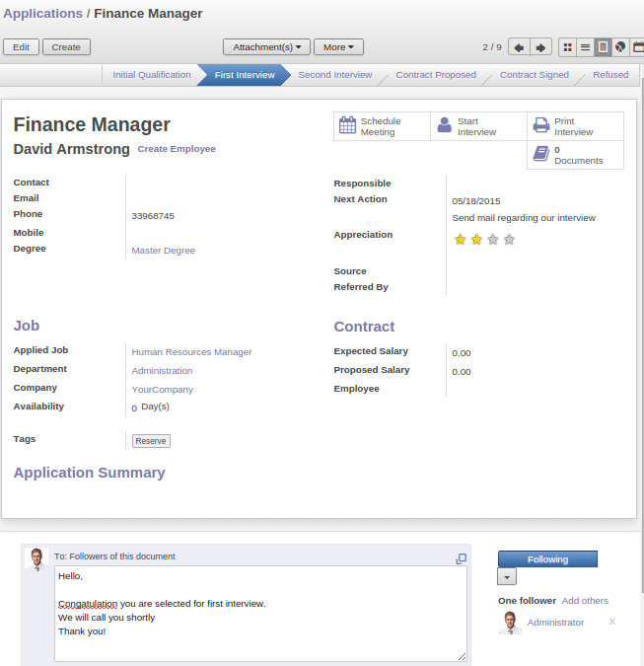Set appreciation to the fourth star
Screen dimensions: 644x666
coord(509,239)
